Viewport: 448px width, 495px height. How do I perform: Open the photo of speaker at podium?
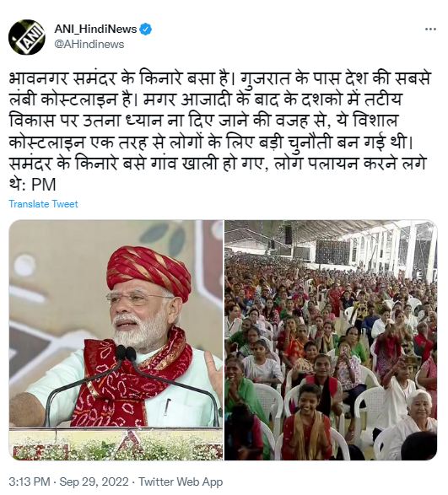click(116, 340)
